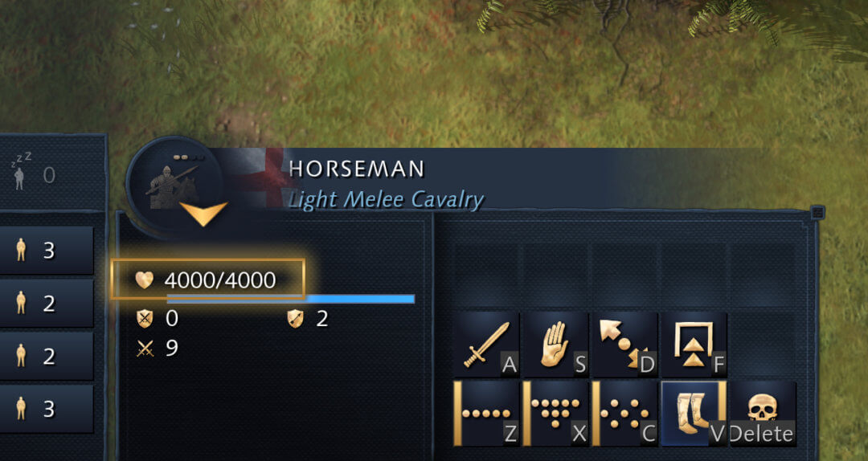Click the panel corner toggle icon

[x=817, y=211]
